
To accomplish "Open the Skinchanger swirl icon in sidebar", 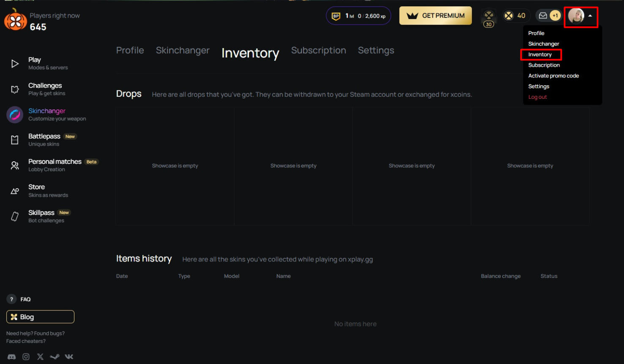I will coord(15,115).
